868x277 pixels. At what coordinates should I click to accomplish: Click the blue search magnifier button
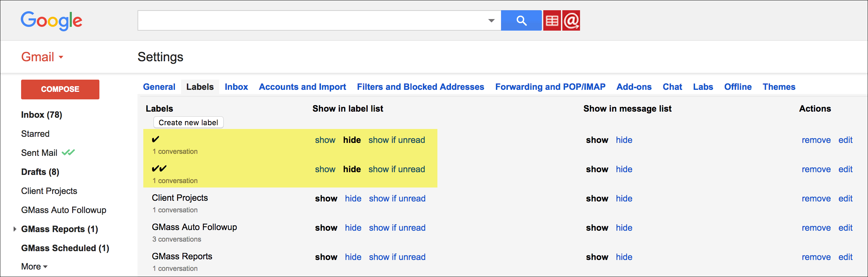[x=521, y=21]
